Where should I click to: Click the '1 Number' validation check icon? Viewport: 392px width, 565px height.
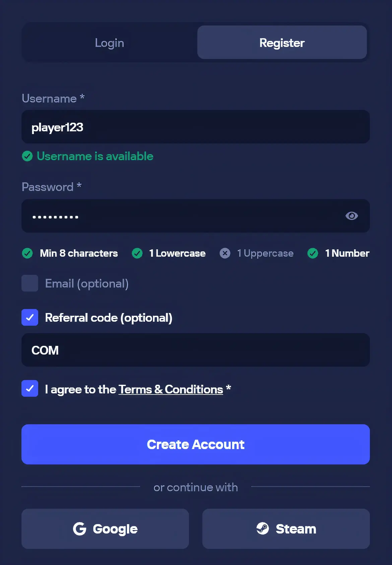click(x=313, y=253)
